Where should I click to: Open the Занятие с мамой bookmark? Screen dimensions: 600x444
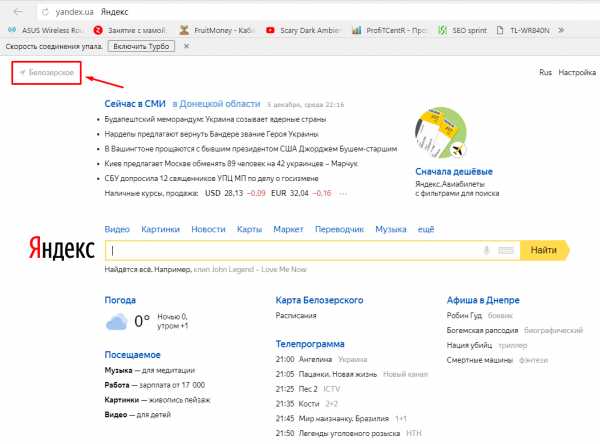coord(130,30)
